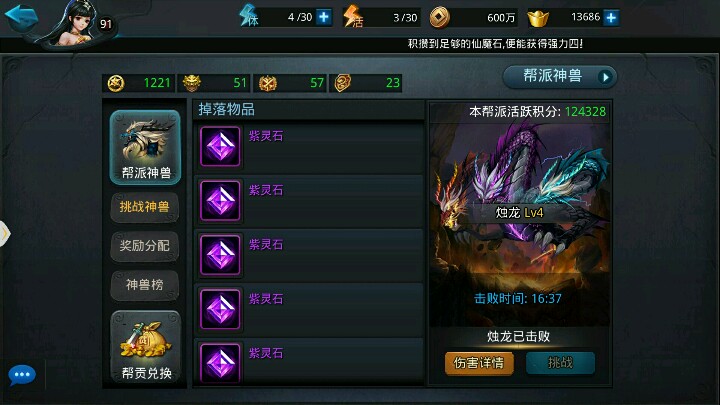720x405 pixels.
Task: Switch to the 挑战神兽 tab
Action: tap(145, 207)
